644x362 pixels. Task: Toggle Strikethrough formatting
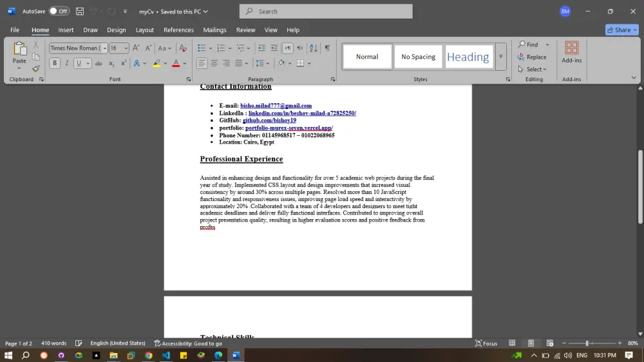99,63
